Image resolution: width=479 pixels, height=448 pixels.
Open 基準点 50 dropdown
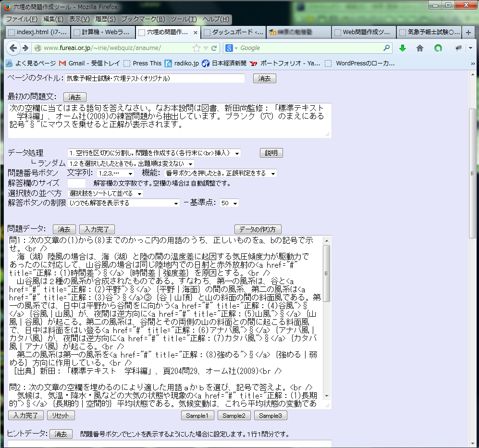229,203
